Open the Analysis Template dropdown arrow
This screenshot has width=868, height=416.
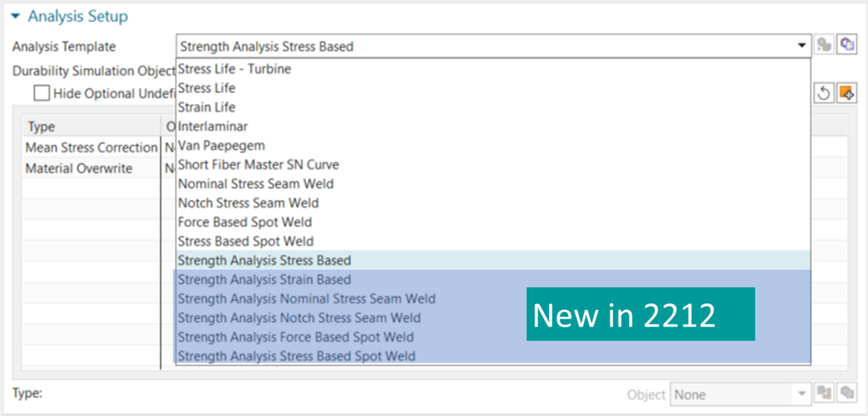point(802,47)
